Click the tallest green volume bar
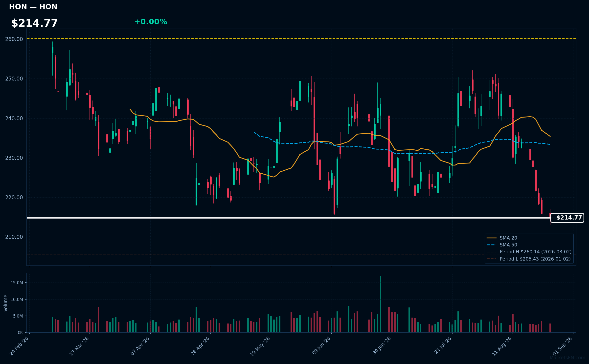 380,304
